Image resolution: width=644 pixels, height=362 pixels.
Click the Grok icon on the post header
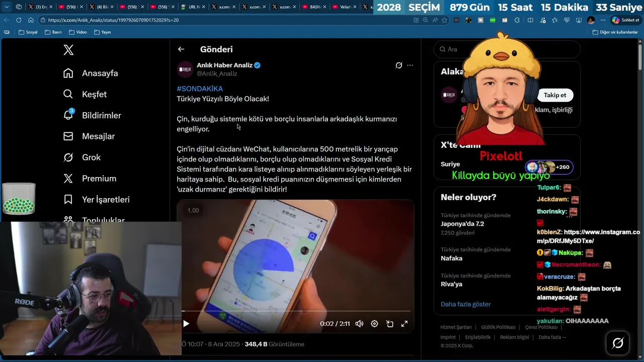(x=398, y=65)
